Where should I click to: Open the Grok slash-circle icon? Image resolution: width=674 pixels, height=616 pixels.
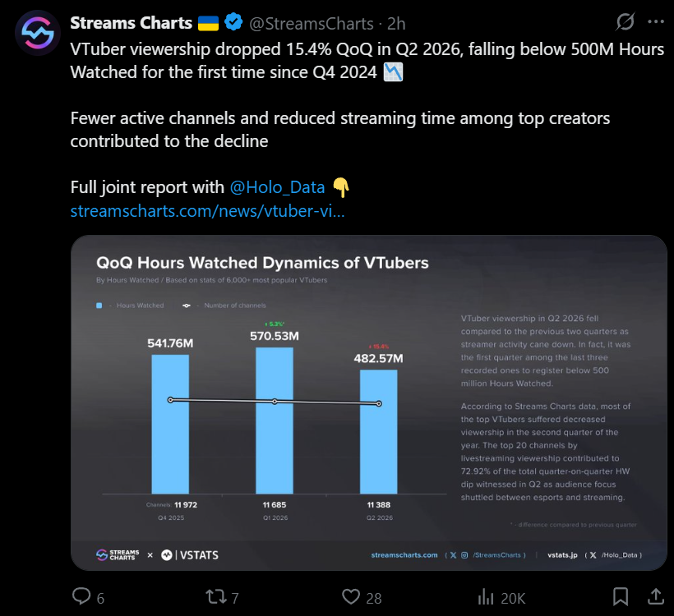pos(625,21)
